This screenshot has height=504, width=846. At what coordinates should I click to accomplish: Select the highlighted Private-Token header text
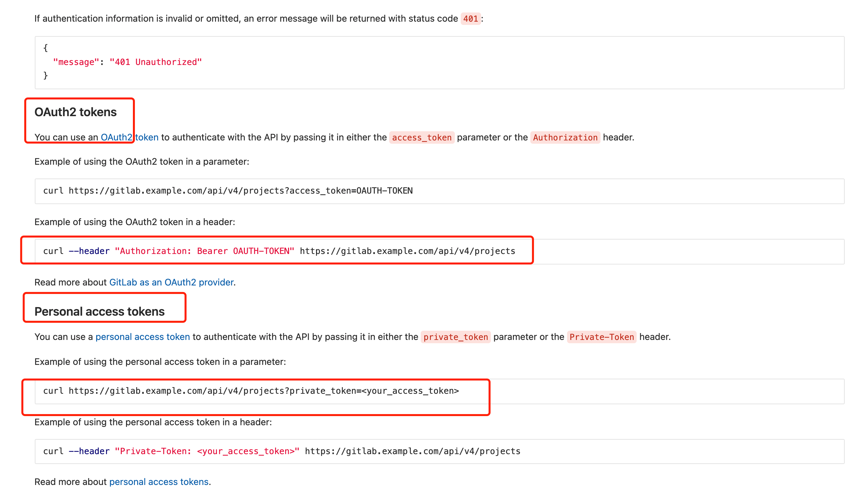pos(601,337)
